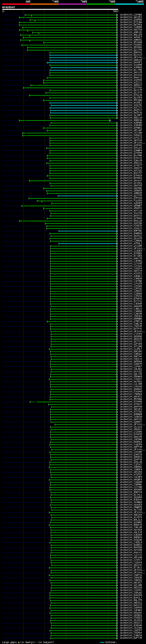Click the UniRef100_C1N5D5 label

tap(131, 27)
